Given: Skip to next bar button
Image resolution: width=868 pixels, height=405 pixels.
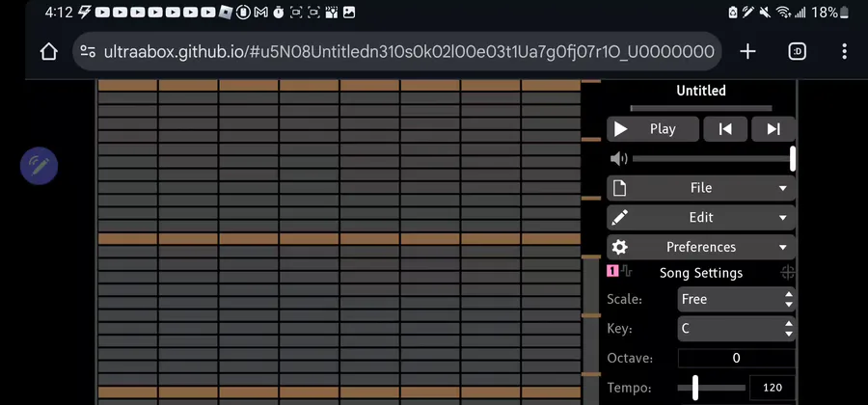Looking at the screenshot, I should [773, 129].
